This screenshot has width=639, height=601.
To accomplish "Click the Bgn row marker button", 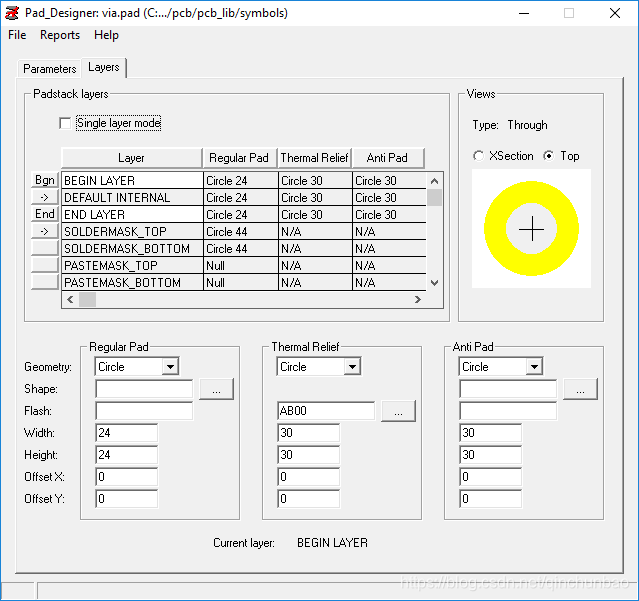I will click(45, 180).
